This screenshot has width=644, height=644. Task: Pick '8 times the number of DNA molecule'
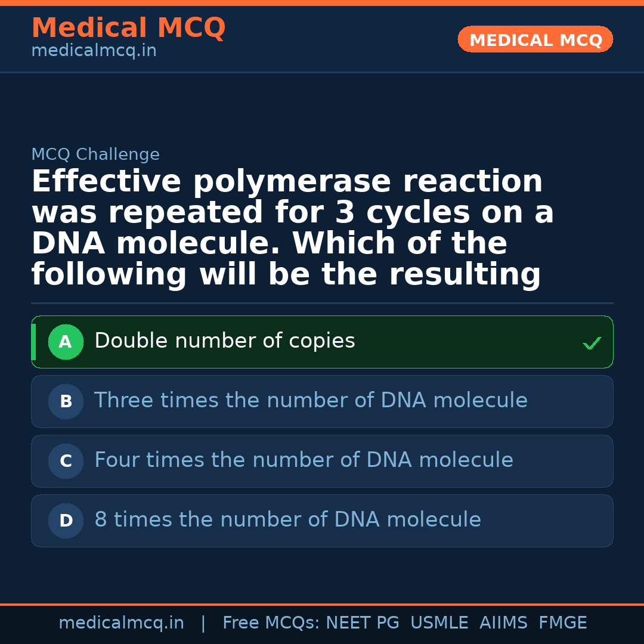(x=287, y=520)
